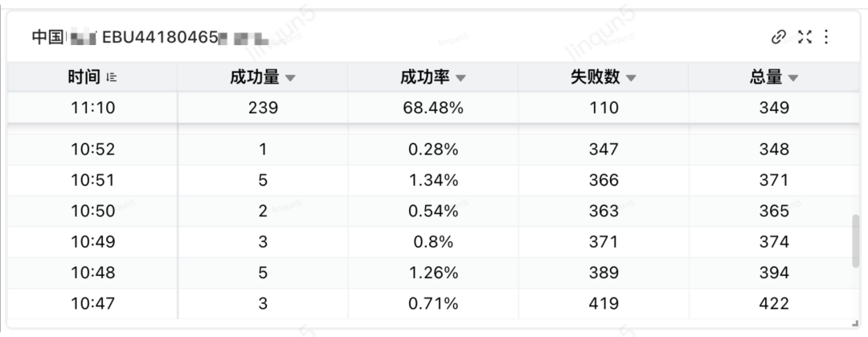868x337 pixels.
Task: Click the 419 failure count cell
Action: [603, 303]
